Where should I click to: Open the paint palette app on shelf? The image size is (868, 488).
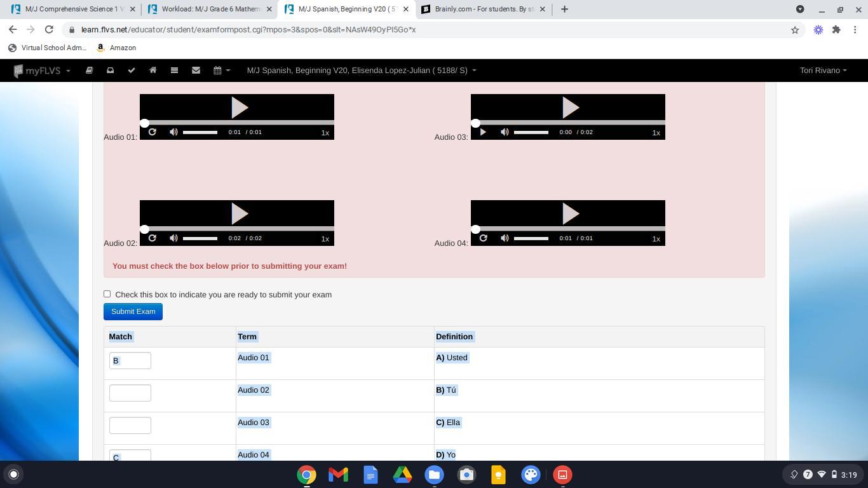pyautogui.click(x=531, y=475)
